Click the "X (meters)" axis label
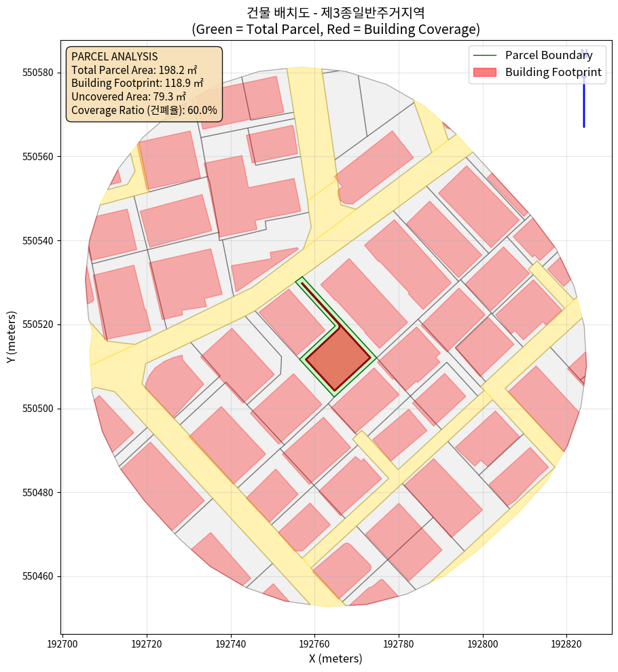This screenshot has height=672, width=618. [335, 658]
